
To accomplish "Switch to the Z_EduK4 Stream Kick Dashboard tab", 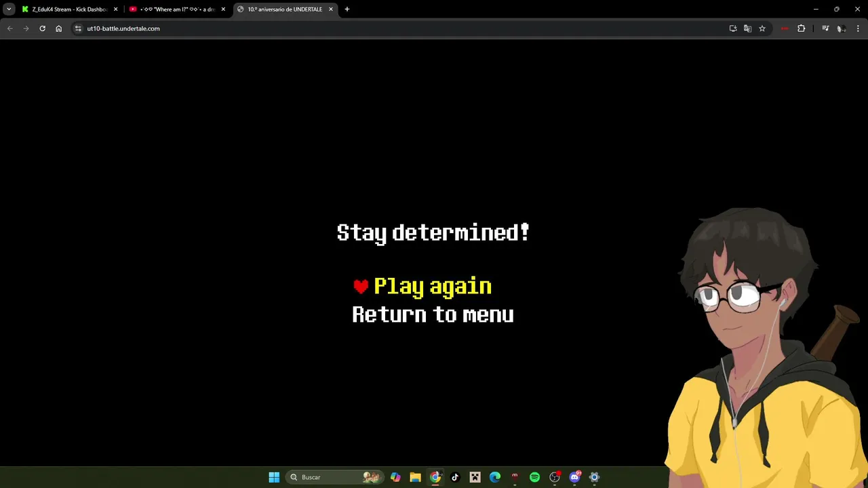I will coord(70,9).
